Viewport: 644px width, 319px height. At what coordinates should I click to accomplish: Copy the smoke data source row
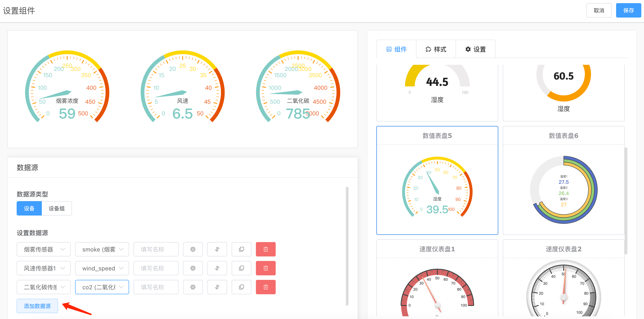coord(241,249)
